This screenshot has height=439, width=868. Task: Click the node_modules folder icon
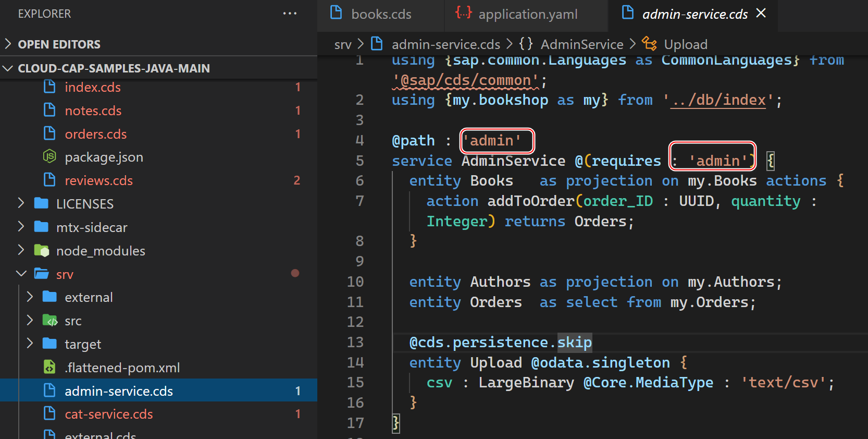point(41,250)
